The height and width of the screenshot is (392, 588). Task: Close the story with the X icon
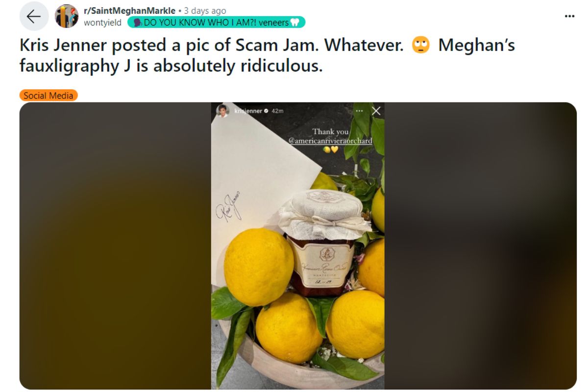[x=376, y=111]
